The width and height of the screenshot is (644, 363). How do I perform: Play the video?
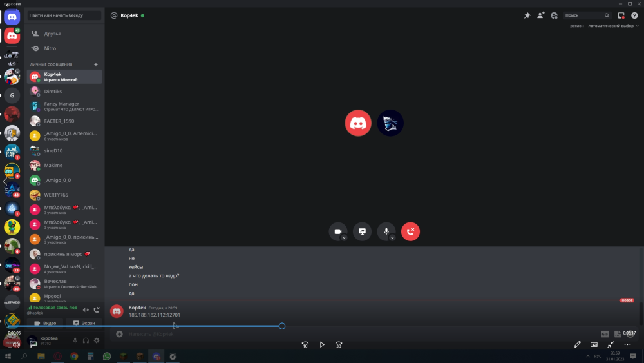322,345
